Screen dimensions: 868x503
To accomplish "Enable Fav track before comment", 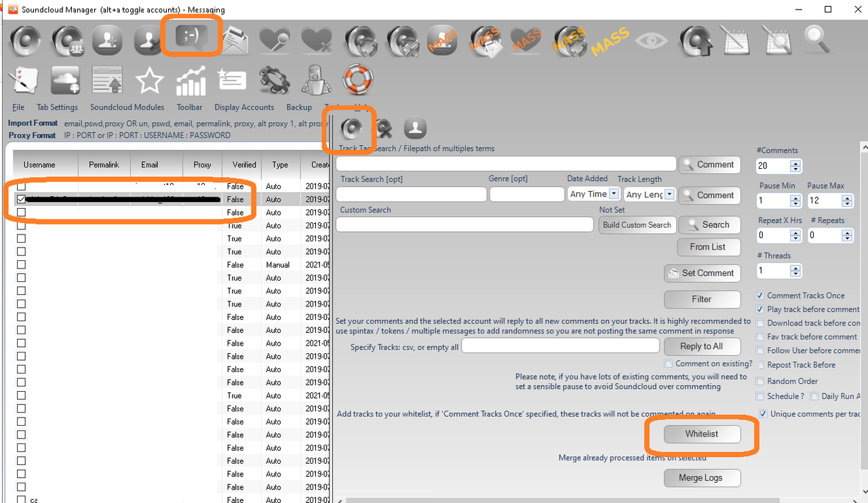I will (x=761, y=337).
